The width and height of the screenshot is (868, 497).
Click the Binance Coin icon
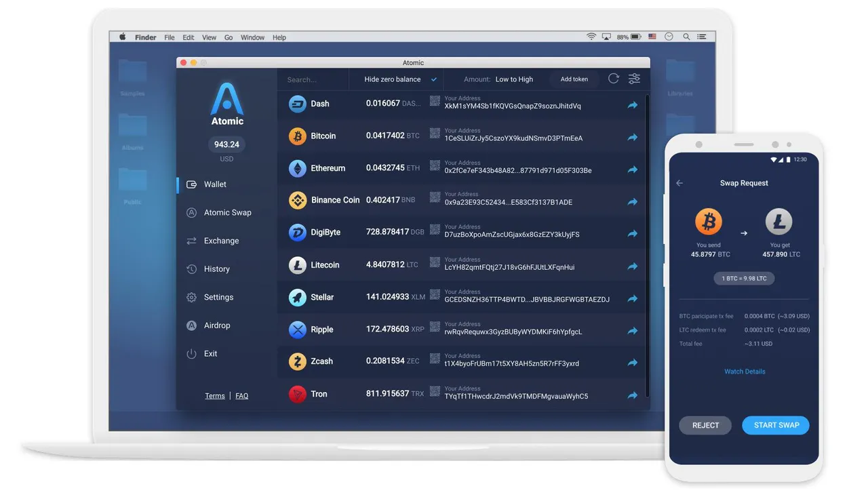coord(298,200)
